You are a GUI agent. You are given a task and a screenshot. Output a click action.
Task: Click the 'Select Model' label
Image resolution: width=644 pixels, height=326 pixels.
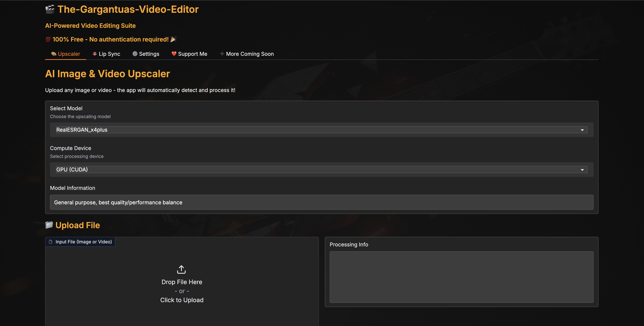tap(66, 108)
